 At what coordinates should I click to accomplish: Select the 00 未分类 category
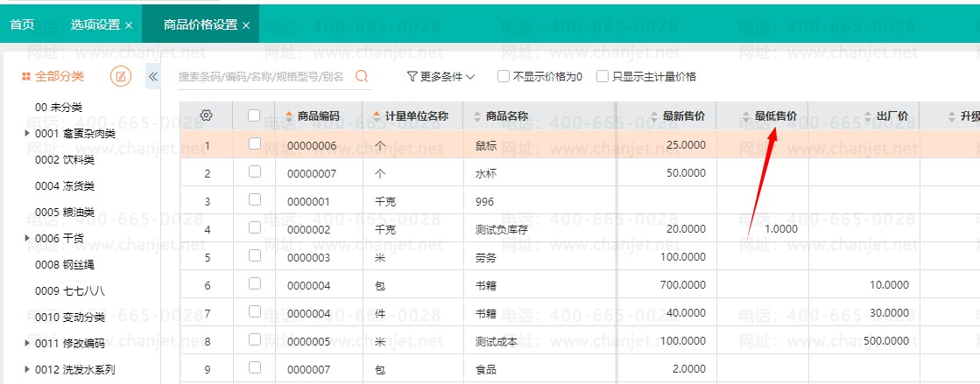[59, 108]
